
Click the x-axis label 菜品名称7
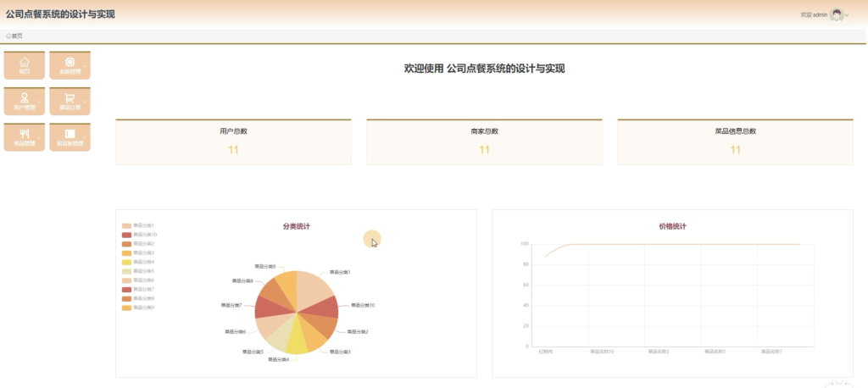771,352
